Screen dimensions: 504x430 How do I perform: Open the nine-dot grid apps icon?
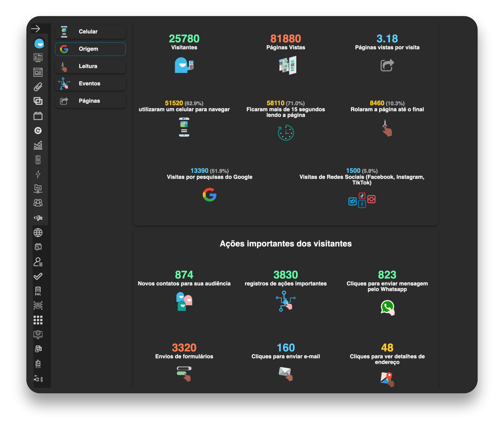(x=38, y=320)
